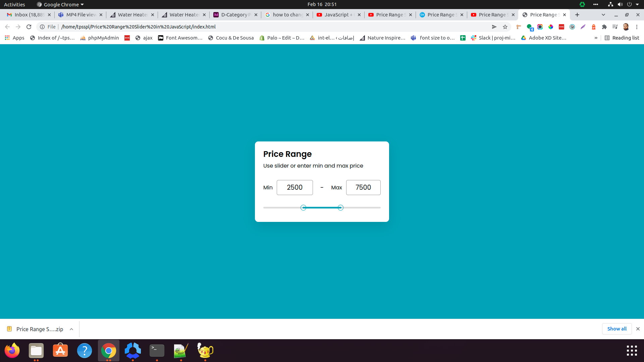Screen dimensions: 644x362
Task: Open Chrome three-dot menu
Action: (637, 27)
